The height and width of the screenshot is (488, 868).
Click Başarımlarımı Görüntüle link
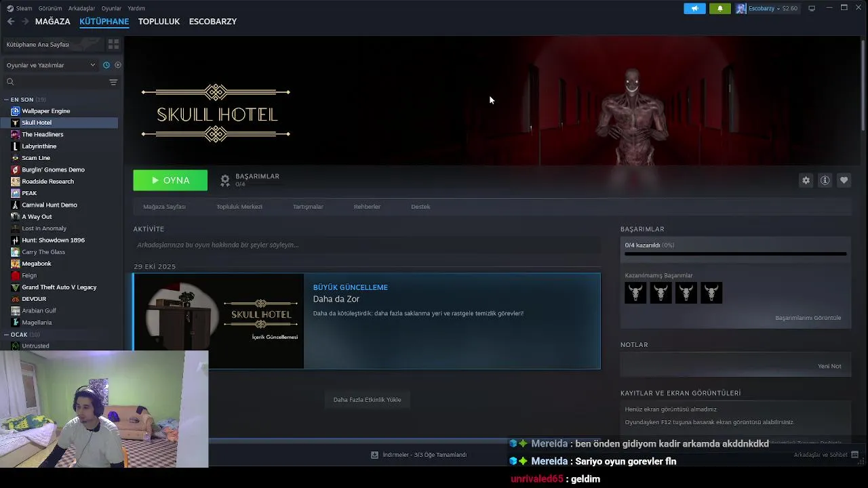point(808,318)
